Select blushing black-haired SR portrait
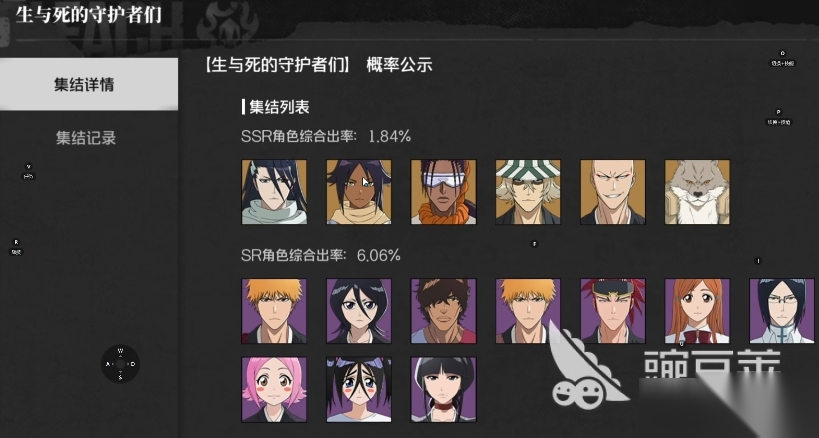This screenshot has height=438, width=819. coord(359,389)
